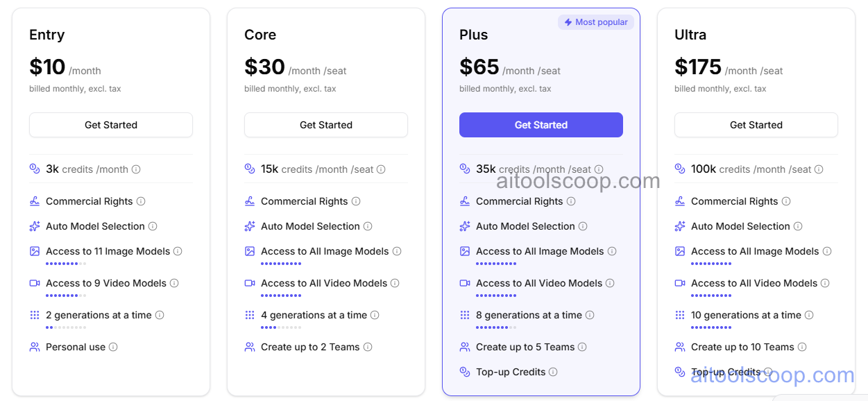Click the Top-up Credits icon on the Ultra plan
The width and height of the screenshot is (868, 401).
tap(680, 372)
